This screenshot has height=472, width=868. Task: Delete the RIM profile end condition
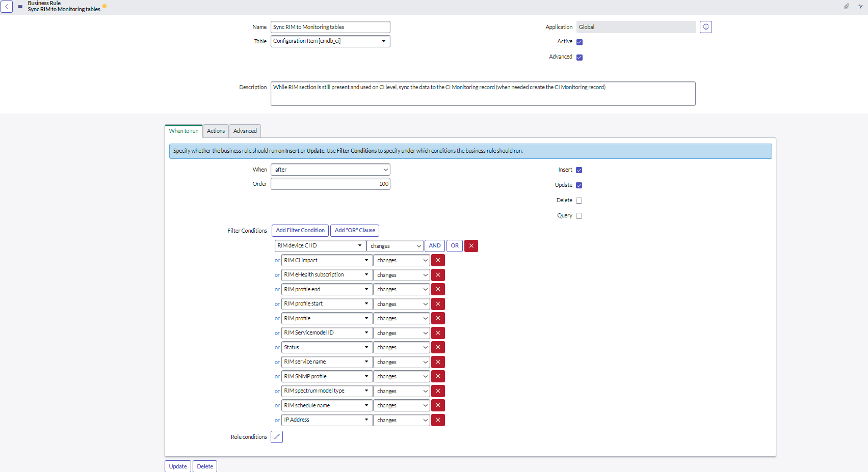coord(438,289)
